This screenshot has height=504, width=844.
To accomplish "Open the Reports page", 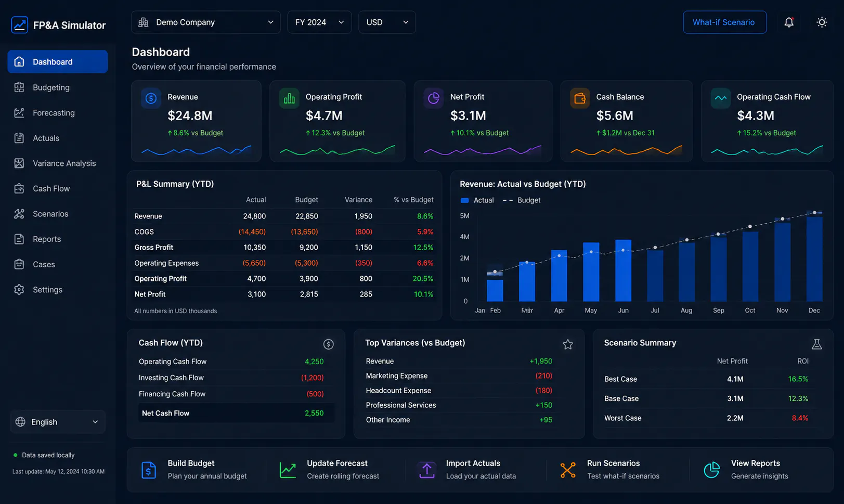I will [x=58, y=239].
